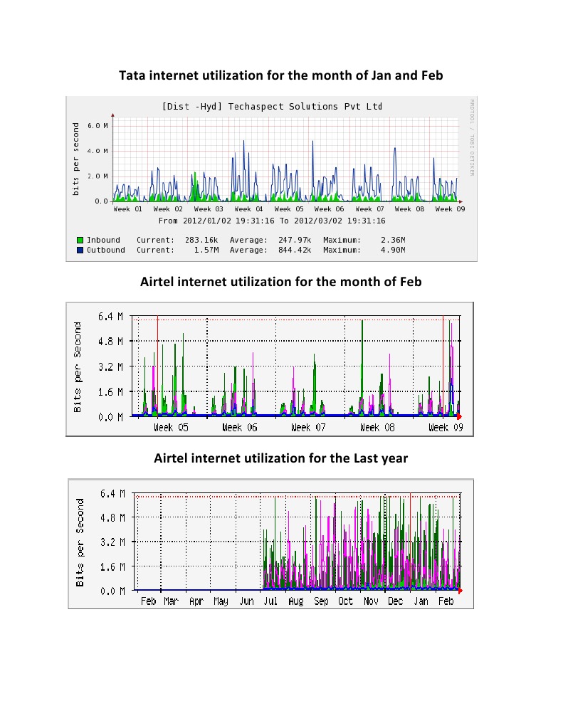Click Outbound current value '1.57M'
This screenshot has width=563, height=728.
point(206,250)
